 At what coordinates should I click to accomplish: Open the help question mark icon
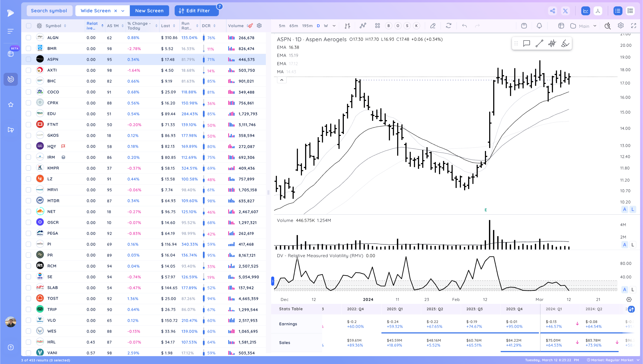(10, 347)
